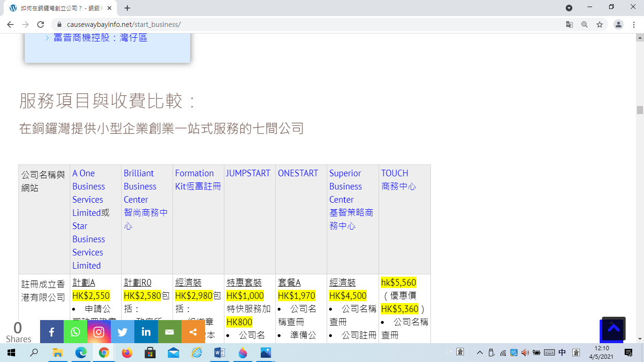Click the HK$1,000 price
Screen dimensions: 644x362
tap(245, 296)
